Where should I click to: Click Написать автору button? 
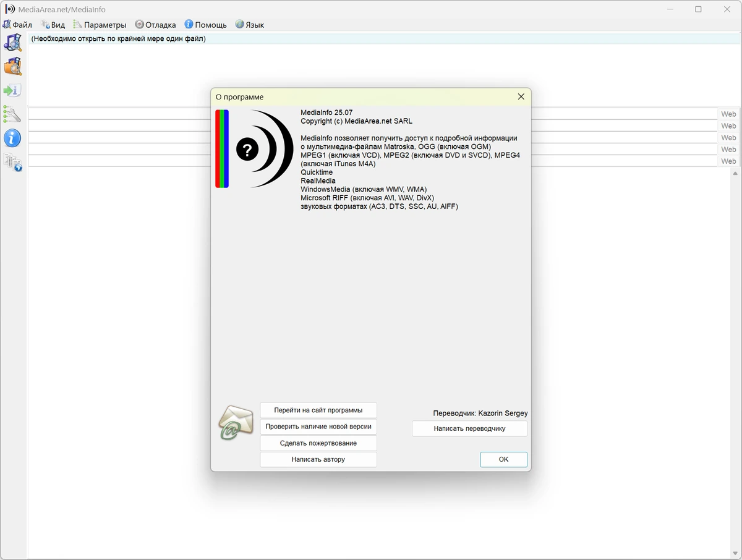click(x=318, y=459)
